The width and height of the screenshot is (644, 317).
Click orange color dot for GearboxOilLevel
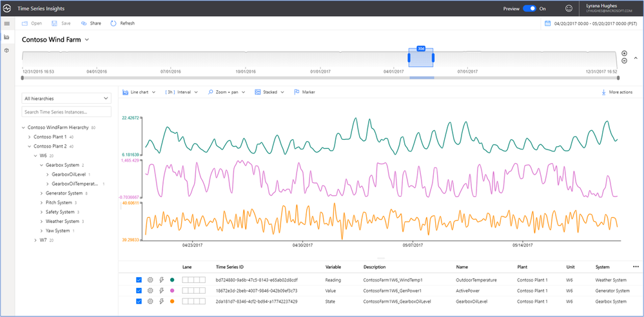(x=172, y=302)
